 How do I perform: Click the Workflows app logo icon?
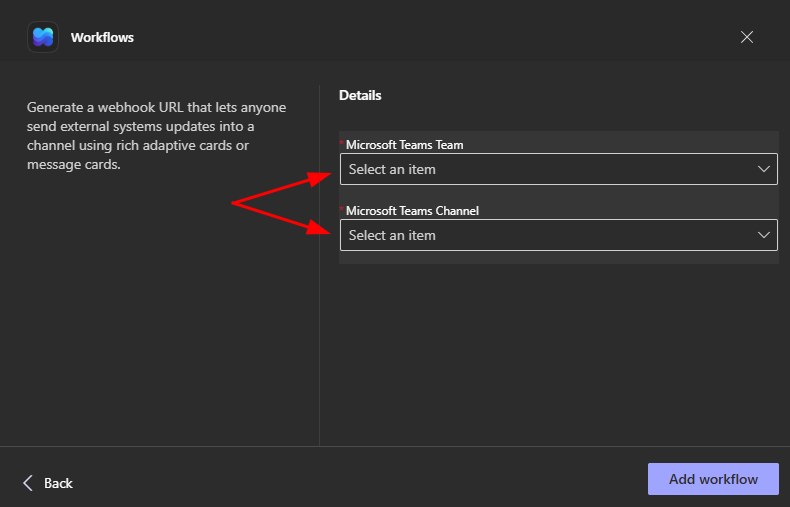click(x=43, y=37)
